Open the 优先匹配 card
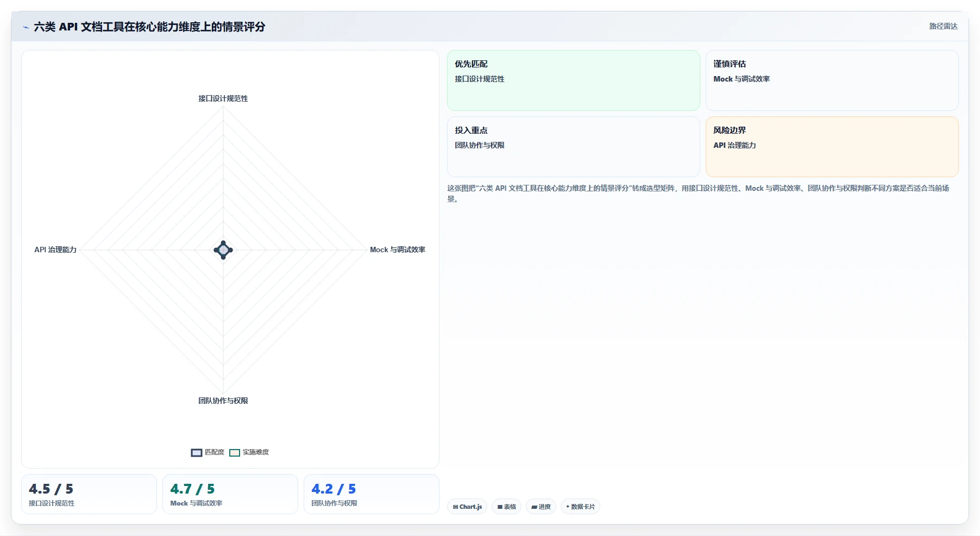Image resolution: width=980 pixels, height=536 pixels. (574, 80)
